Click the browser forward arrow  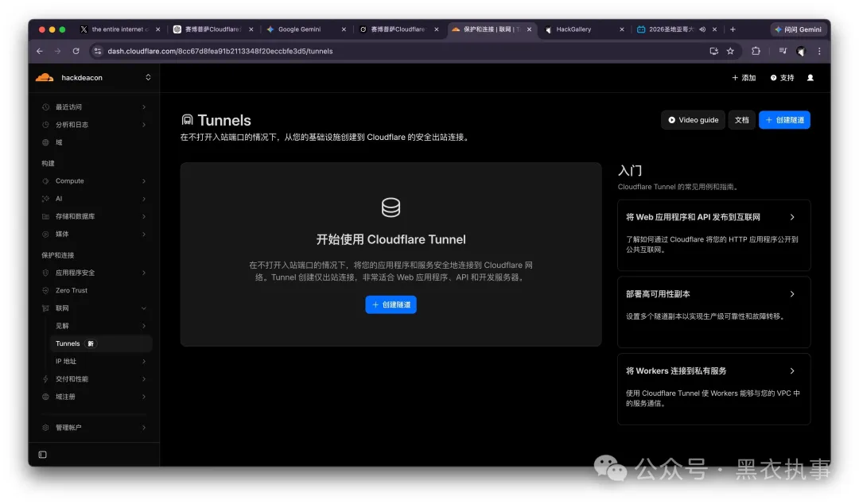tap(57, 51)
